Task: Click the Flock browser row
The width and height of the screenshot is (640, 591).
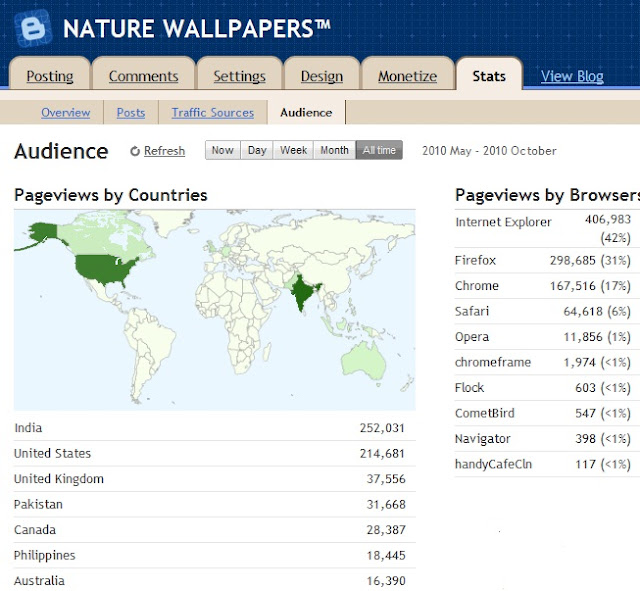Action: (547, 388)
